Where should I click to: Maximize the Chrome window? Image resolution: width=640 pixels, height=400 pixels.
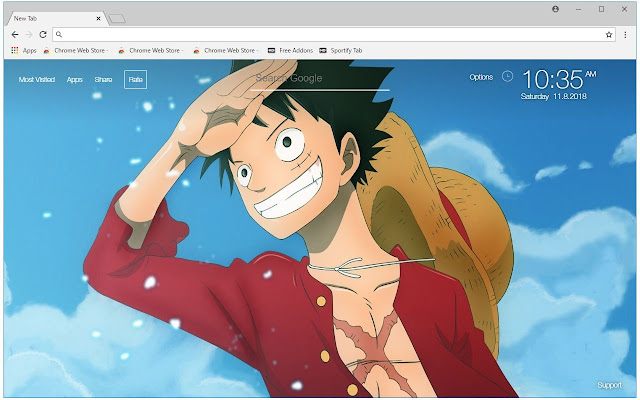point(601,9)
